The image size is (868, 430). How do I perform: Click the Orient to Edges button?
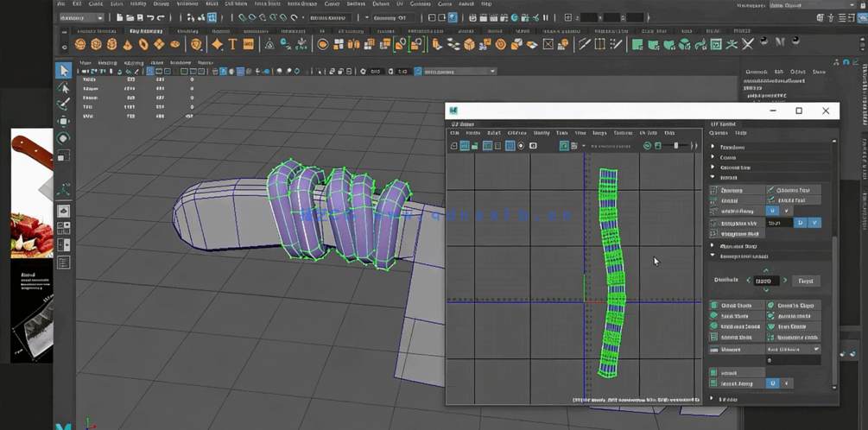click(x=794, y=306)
